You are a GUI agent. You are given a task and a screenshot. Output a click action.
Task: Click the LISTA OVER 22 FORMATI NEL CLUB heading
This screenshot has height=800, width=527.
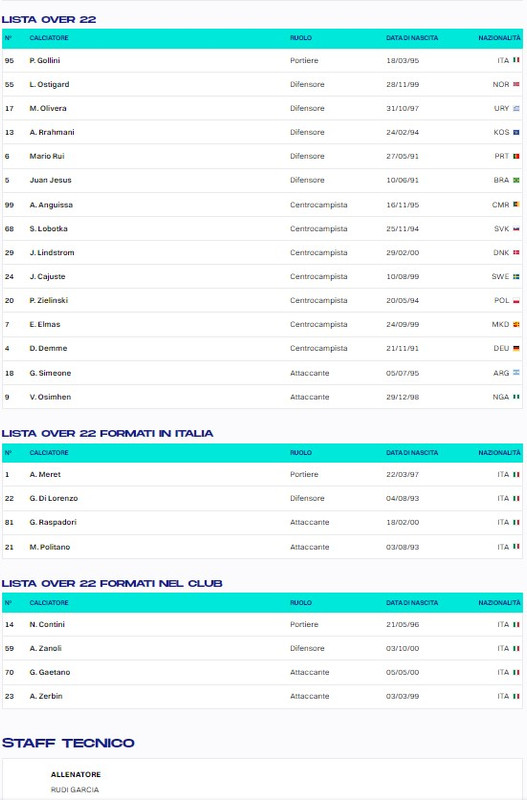pos(112,583)
